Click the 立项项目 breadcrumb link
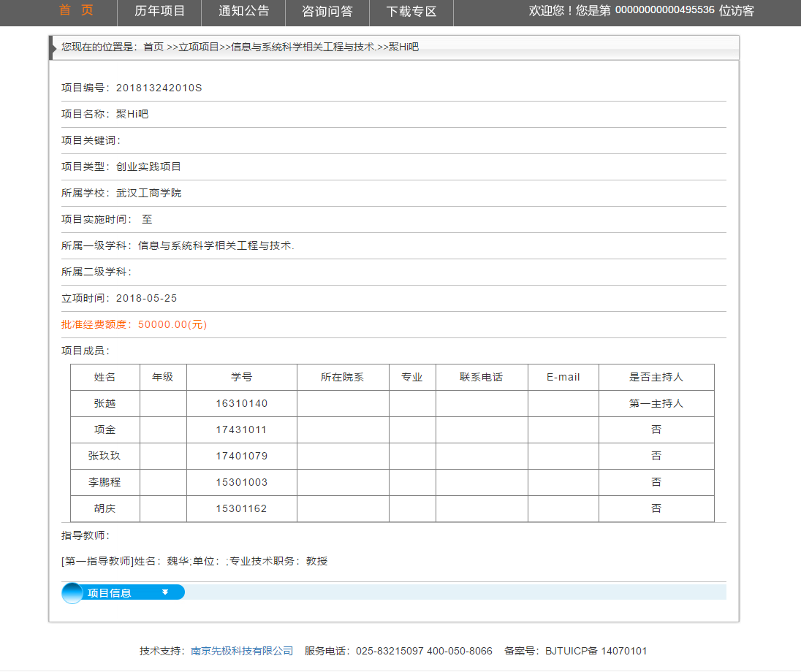The image size is (801, 672). [199, 47]
